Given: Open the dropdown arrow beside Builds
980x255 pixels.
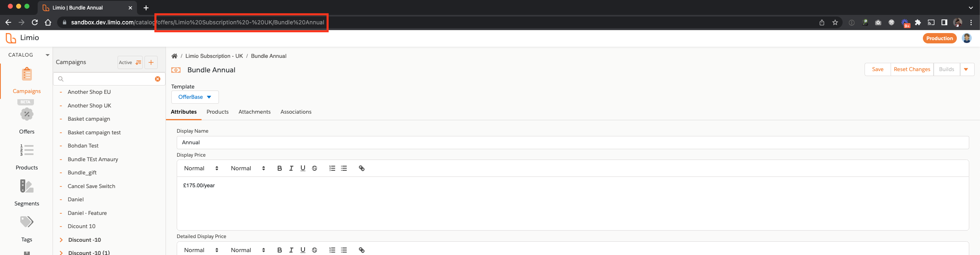Looking at the screenshot, I should [x=966, y=69].
